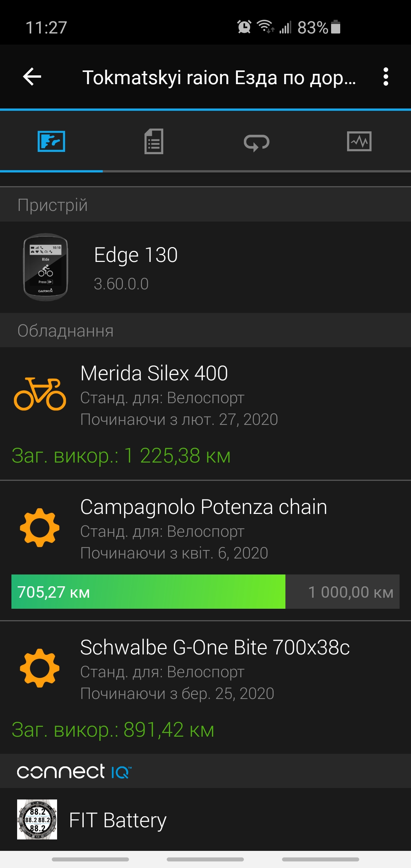The height and width of the screenshot is (868, 411).
Task: Open Merida Silex 400 gear details
Action: point(154,373)
